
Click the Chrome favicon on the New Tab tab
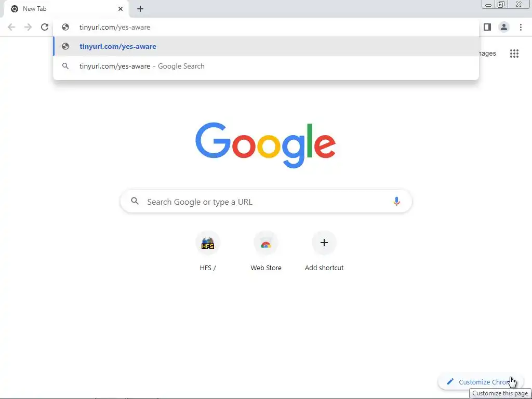click(15, 9)
